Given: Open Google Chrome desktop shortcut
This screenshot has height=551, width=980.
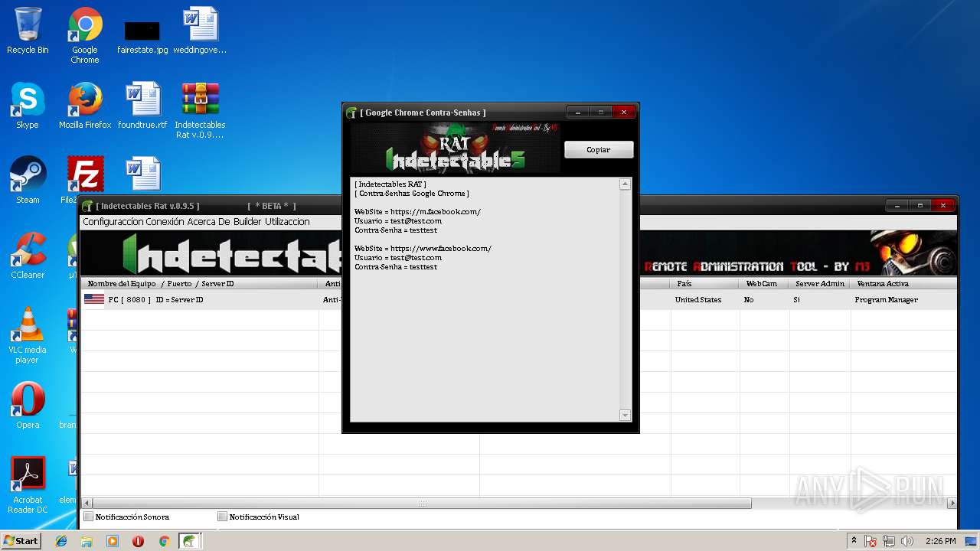Looking at the screenshot, I should point(85,36).
